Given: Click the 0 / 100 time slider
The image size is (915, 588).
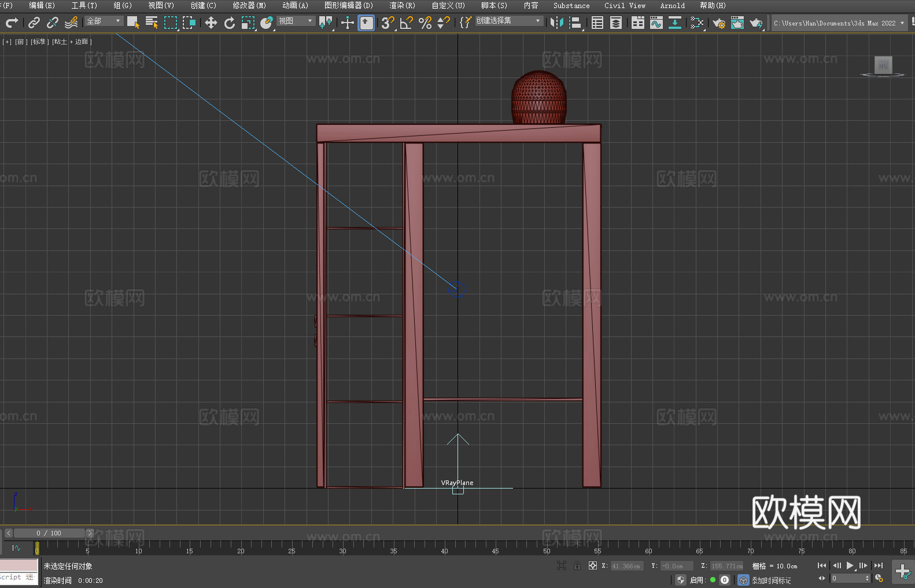Looking at the screenshot, I should [x=49, y=533].
